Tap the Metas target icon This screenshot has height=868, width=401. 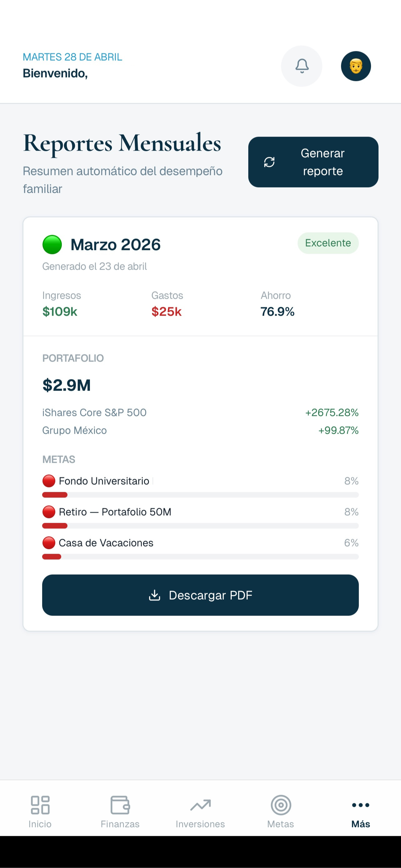[x=281, y=805]
